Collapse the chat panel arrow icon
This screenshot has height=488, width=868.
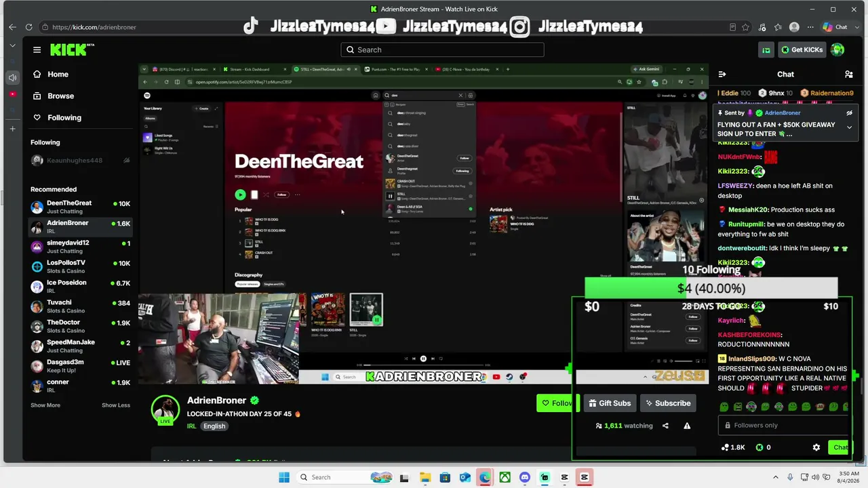pyautogui.click(x=722, y=74)
